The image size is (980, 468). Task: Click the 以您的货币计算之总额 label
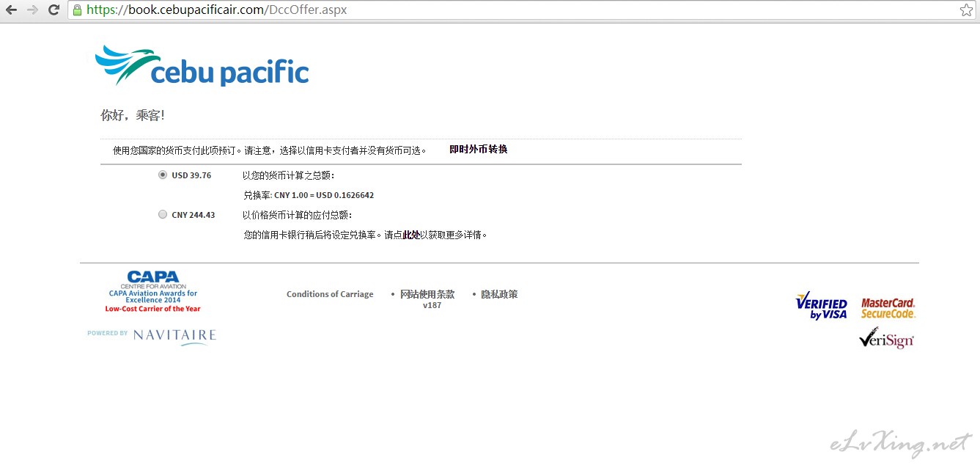(289, 175)
